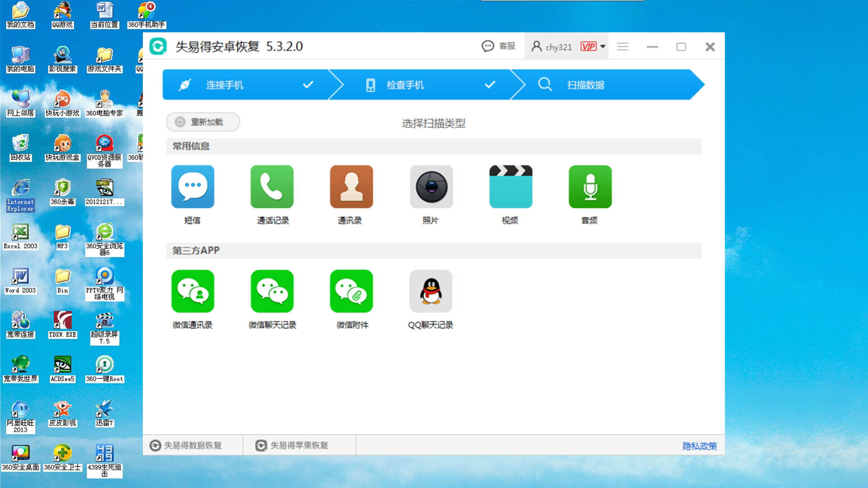Select the 宽带我世界 desktop shortcut

click(x=20, y=369)
